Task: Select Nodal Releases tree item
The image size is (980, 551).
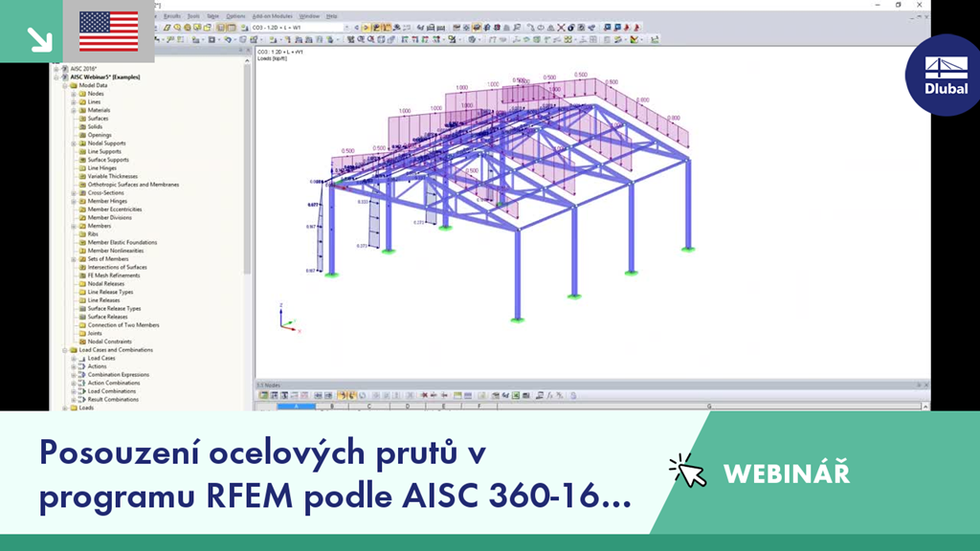Action: (x=105, y=283)
